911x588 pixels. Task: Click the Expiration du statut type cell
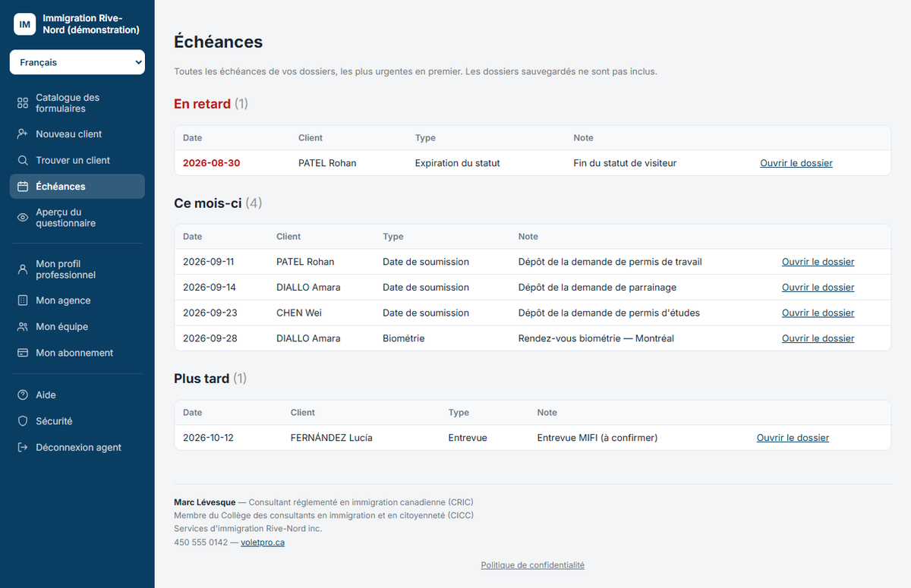tap(458, 163)
